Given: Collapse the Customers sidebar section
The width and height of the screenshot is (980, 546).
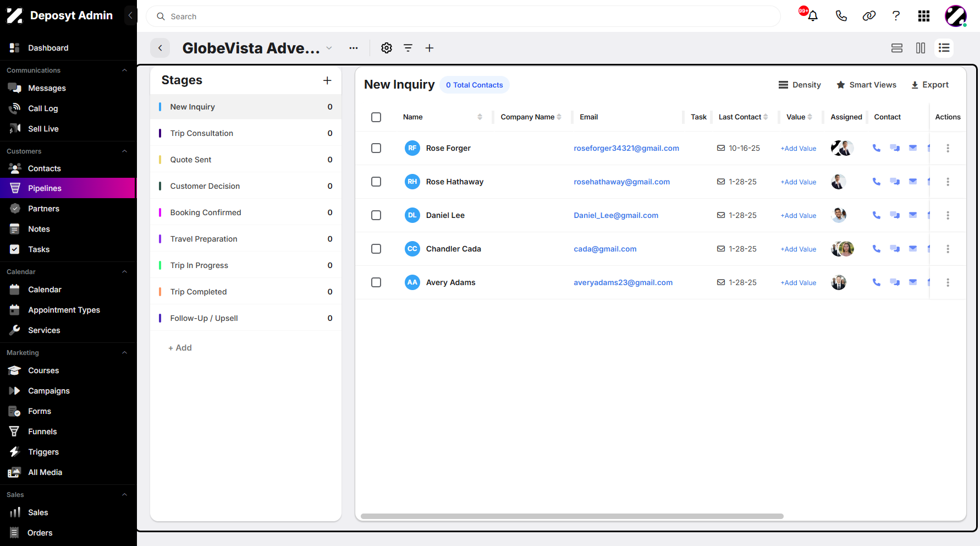Looking at the screenshot, I should click(124, 151).
